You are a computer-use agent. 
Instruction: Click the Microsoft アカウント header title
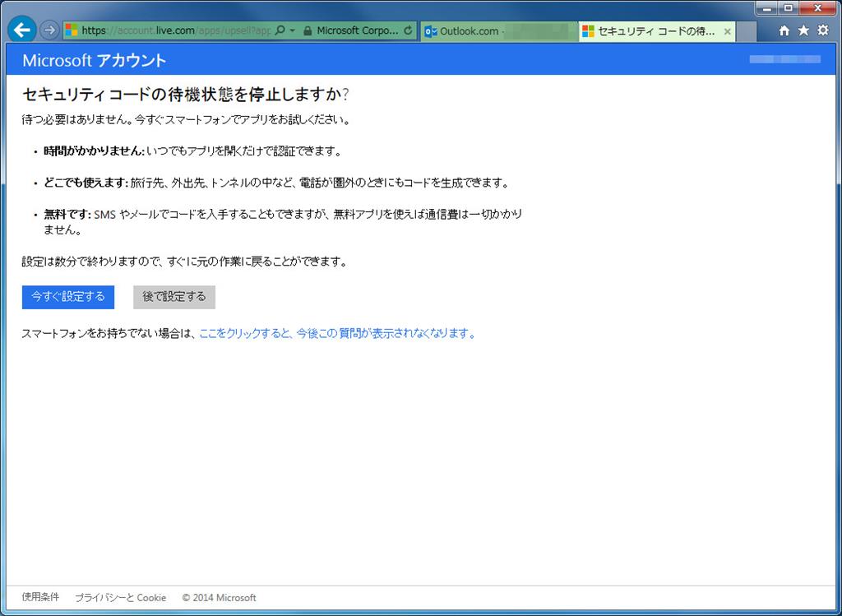[94, 60]
